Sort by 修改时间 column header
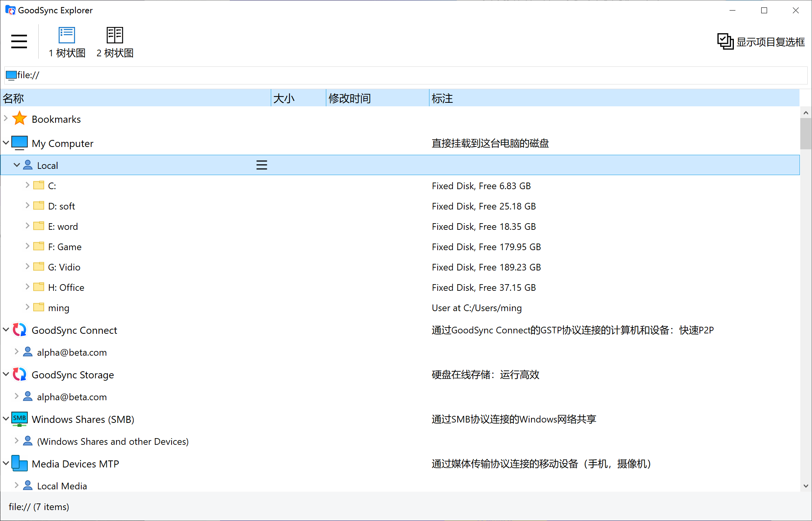Screen dimensions: 812x521 (378, 98)
